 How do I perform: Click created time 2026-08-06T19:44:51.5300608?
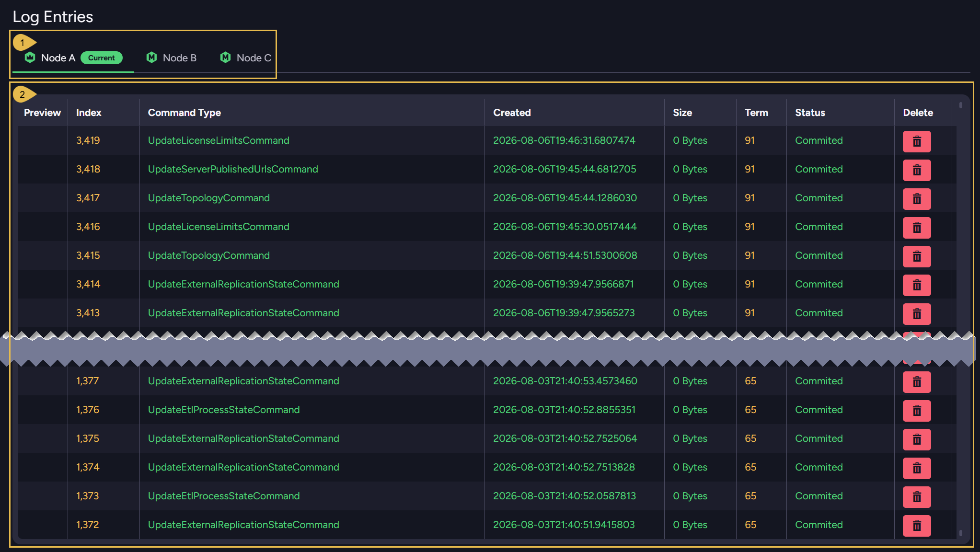click(x=565, y=255)
